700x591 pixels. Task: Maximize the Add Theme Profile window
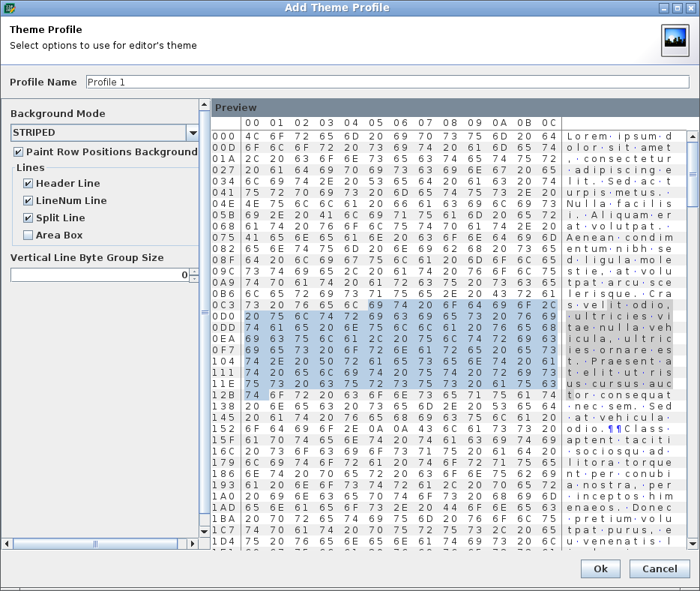tap(678, 7)
